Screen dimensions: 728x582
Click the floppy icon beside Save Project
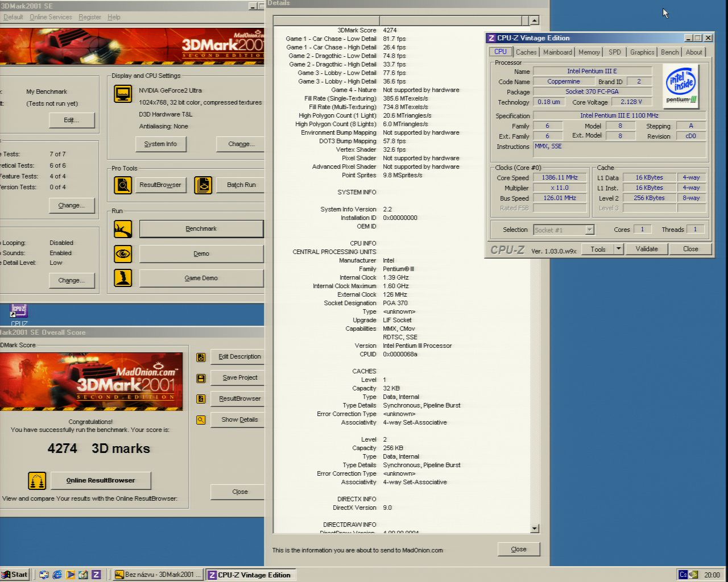[x=201, y=378]
